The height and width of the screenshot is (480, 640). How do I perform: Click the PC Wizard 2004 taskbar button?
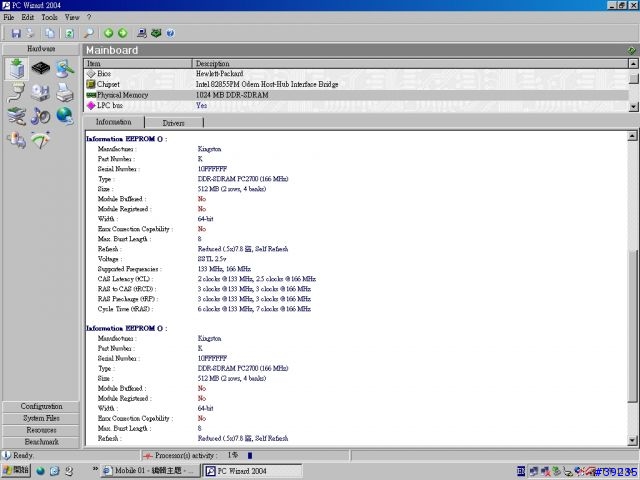[x=253, y=471]
